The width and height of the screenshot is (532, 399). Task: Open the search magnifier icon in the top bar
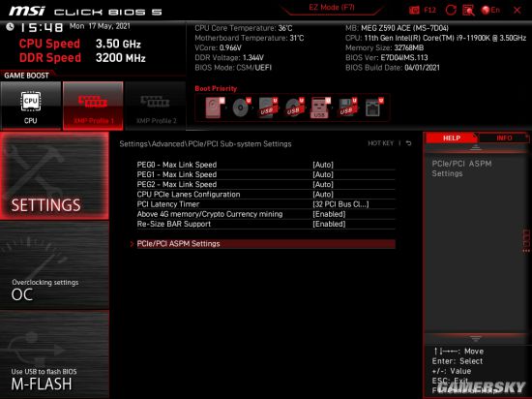pos(468,10)
